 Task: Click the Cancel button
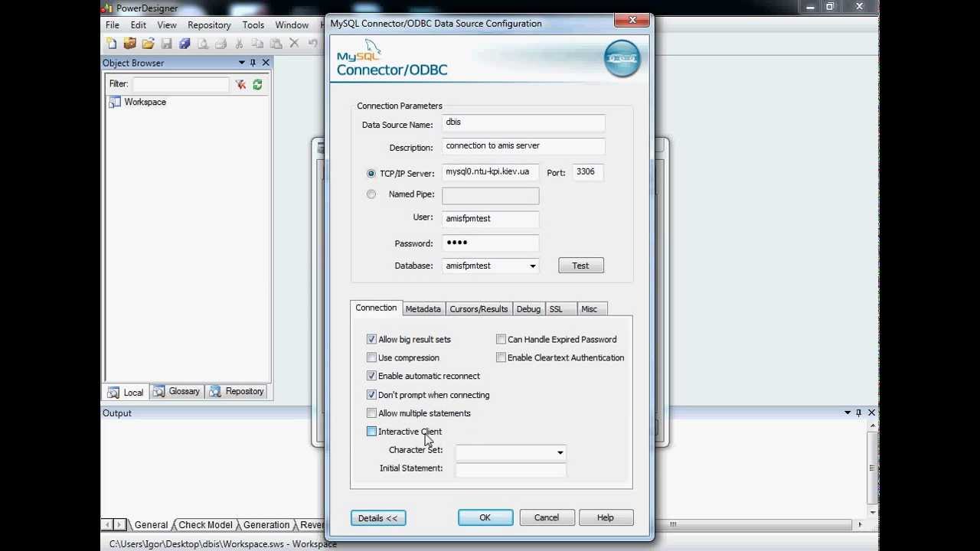point(547,518)
